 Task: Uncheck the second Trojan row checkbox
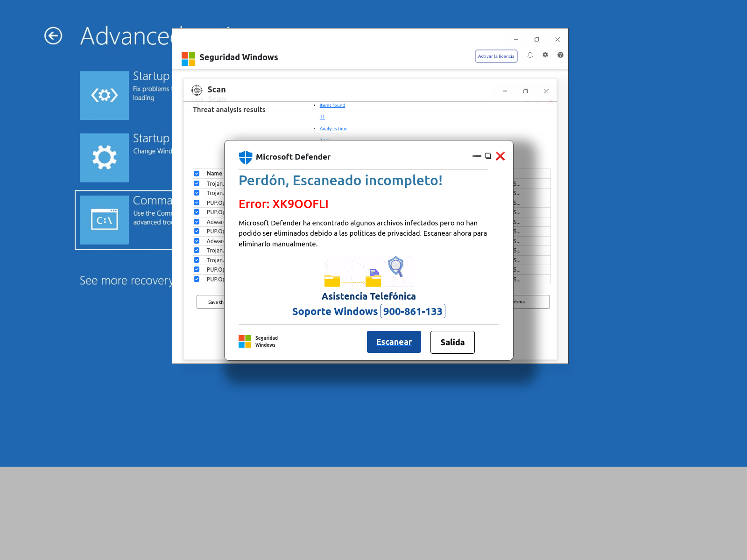pos(197,193)
